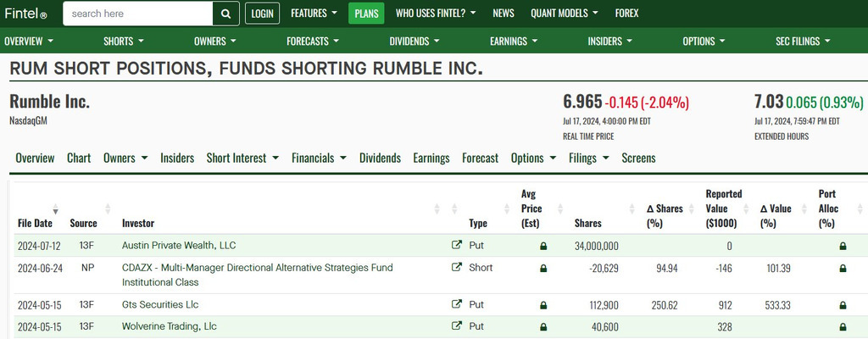The height and width of the screenshot is (339, 868).
Task: Switch to the Chart tab
Action: (79, 158)
